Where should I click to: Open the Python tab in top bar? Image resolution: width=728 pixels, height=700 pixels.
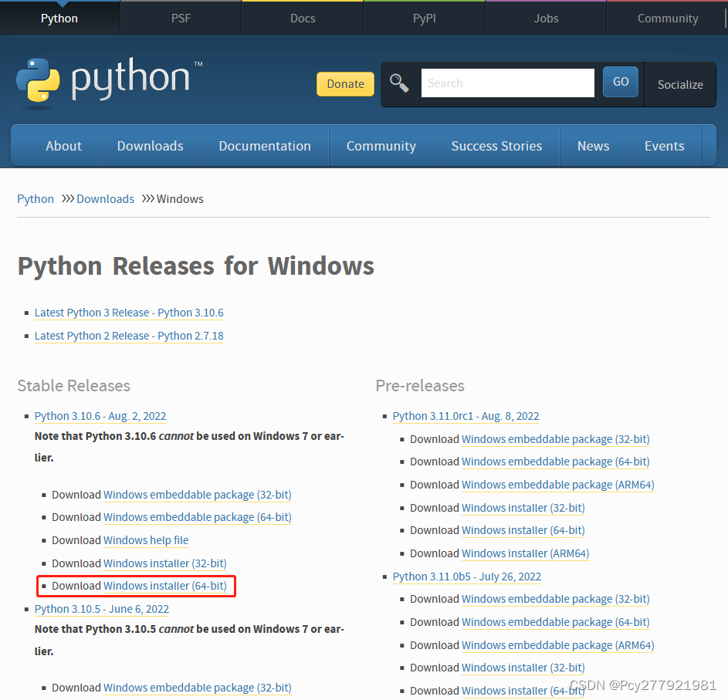(x=59, y=18)
